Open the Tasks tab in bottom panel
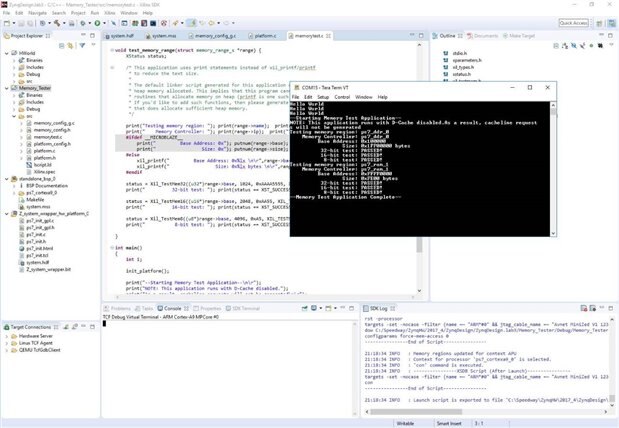619x428 pixels. pyautogui.click(x=147, y=309)
